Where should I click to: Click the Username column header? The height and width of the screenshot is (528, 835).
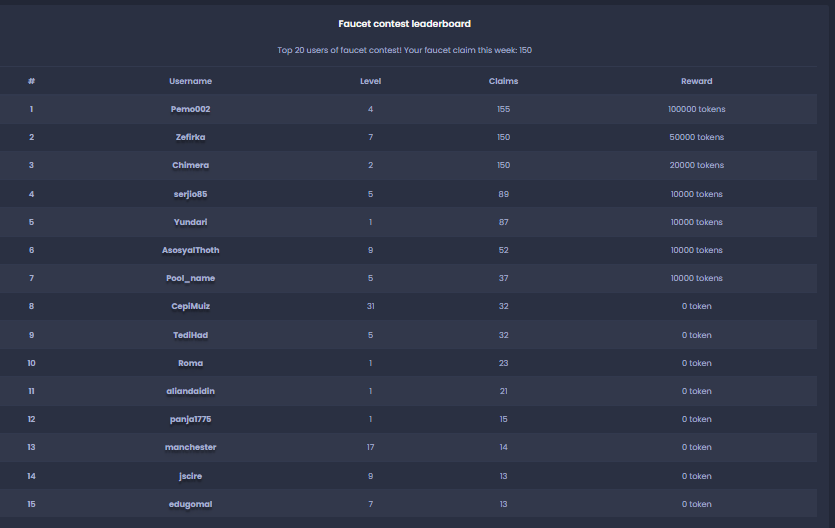(x=190, y=81)
